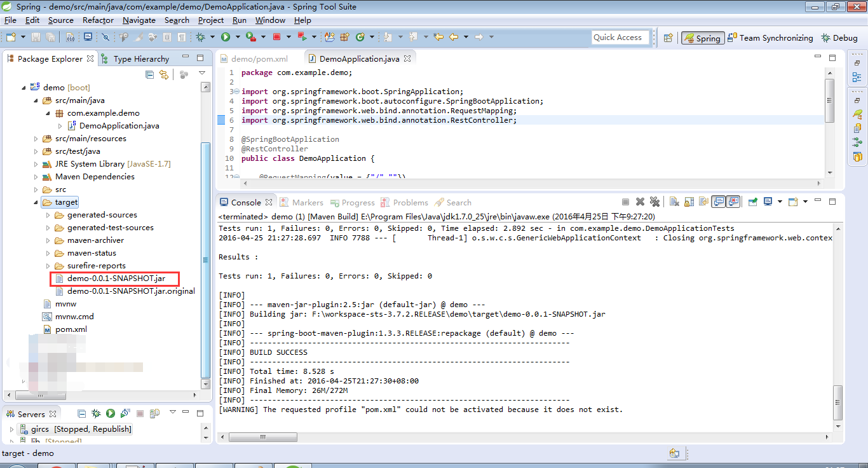Open the Progress tab
The height and width of the screenshot is (468, 868).
(352, 202)
